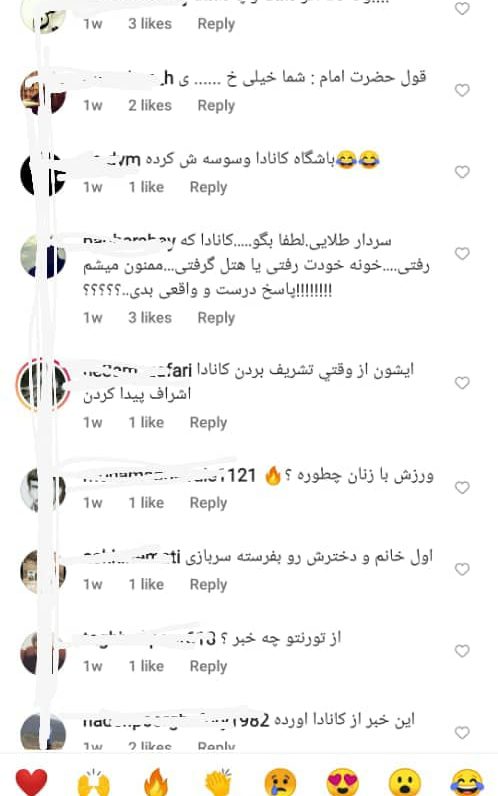Like the از تورنتو چه خبر comment
This screenshot has width=498, height=796.
[462, 651]
